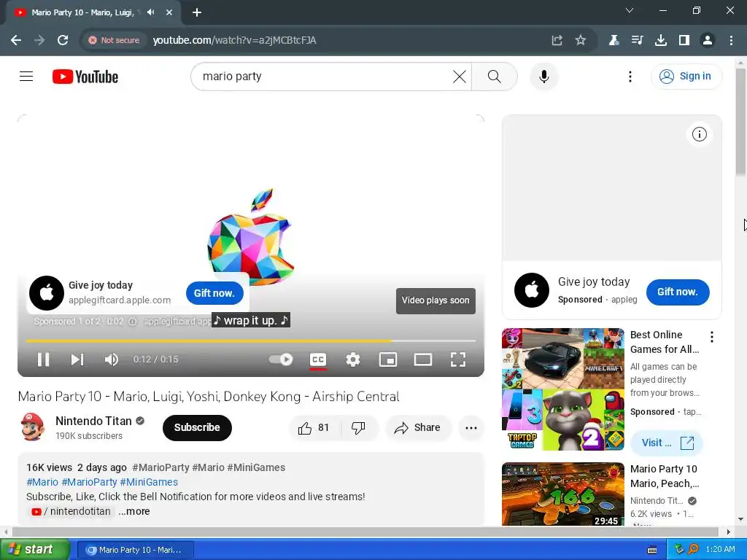This screenshot has width=747, height=560.
Task: Seek on the video progress bar
Action: (x=251, y=341)
